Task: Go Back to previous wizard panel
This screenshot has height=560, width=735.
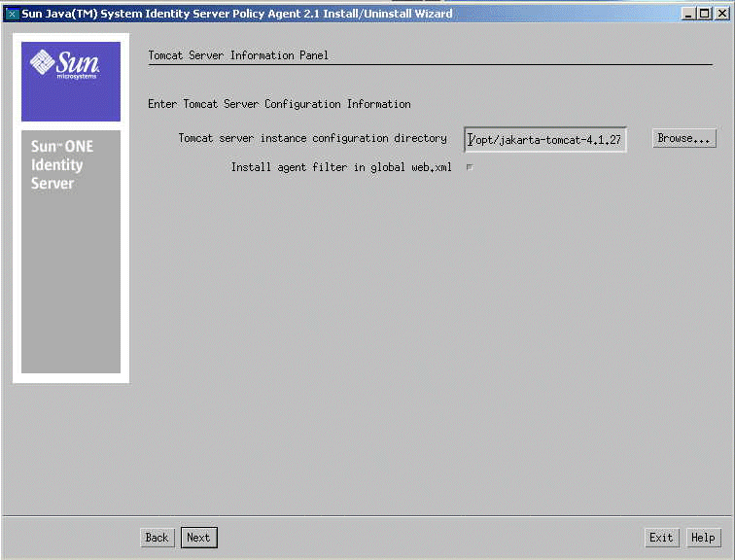Action: [x=157, y=538]
